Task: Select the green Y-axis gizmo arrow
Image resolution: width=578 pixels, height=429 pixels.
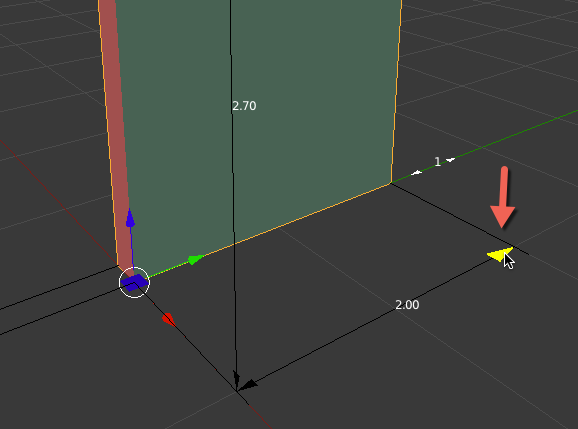Action: [x=196, y=259]
